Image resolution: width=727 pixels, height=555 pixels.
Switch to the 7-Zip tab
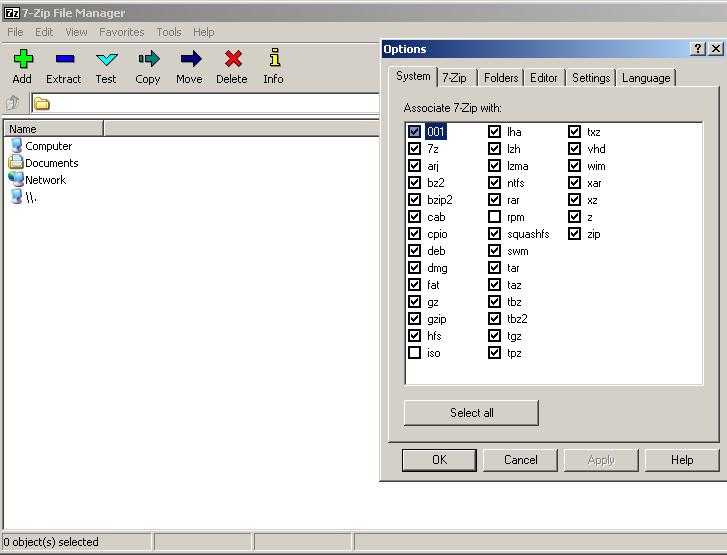[x=455, y=77]
